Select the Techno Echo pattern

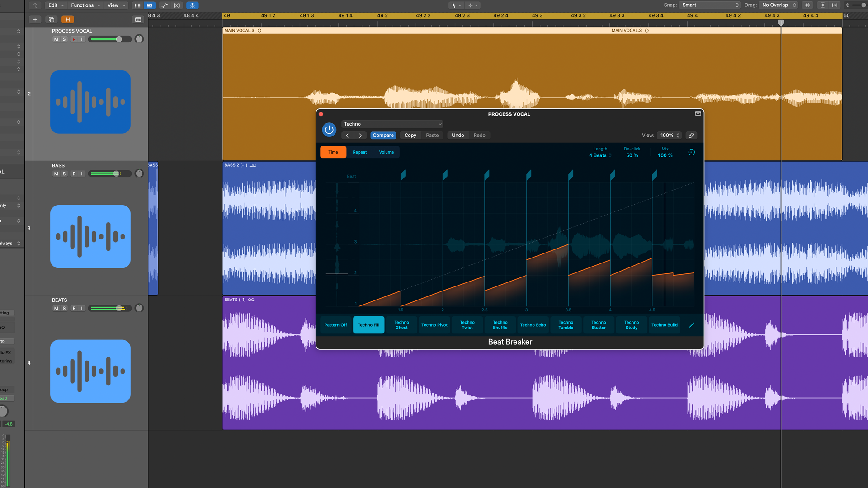pos(533,325)
